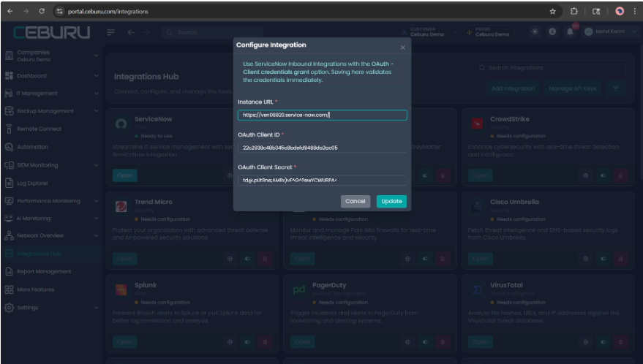Cancel the Configure Integration dialog
The image size is (643, 364).
coord(355,201)
